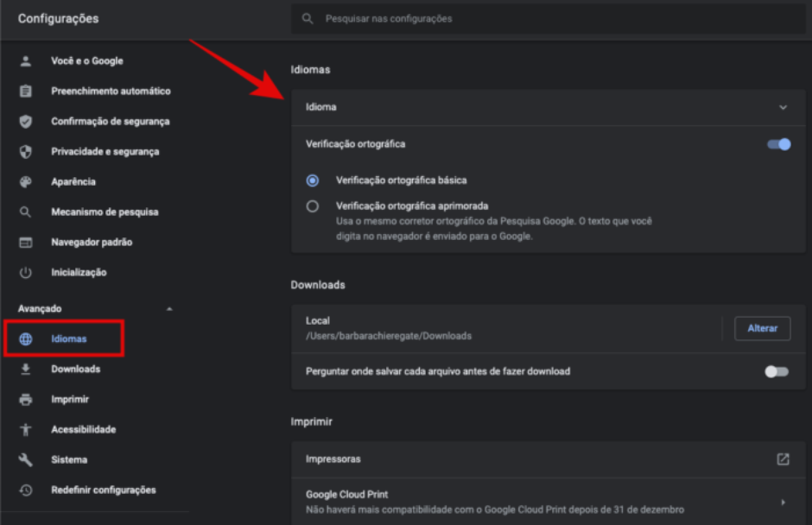Image resolution: width=812 pixels, height=525 pixels.
Task: Open Mecanismo de pesquisa settings
Action: pos(104,212)
